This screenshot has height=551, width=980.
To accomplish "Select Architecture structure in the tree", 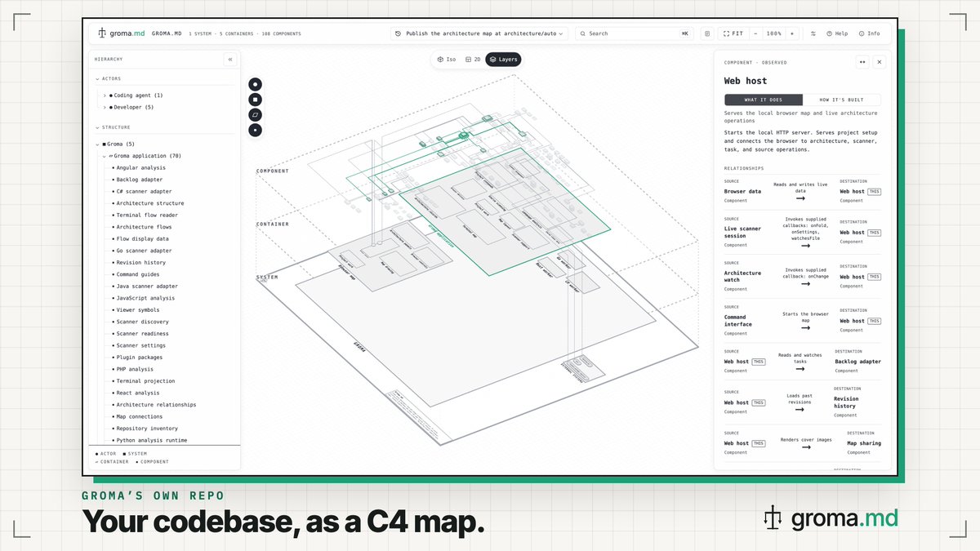I will tap(149, 203).
